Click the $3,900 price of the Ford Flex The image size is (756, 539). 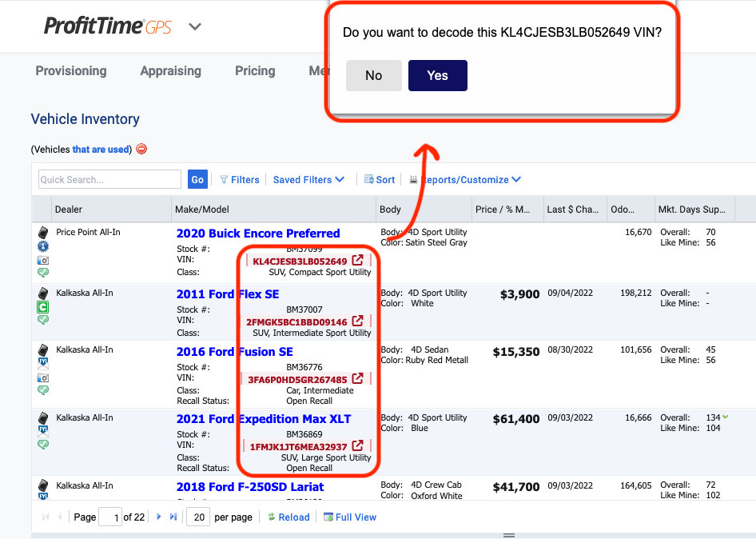pyautogui.click(x=519, y=294)
